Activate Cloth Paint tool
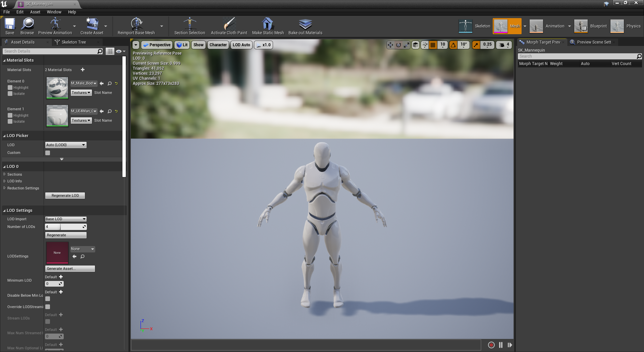Viewport: 644px width, 352px height. pyautogui.click(x=229, y=26)
